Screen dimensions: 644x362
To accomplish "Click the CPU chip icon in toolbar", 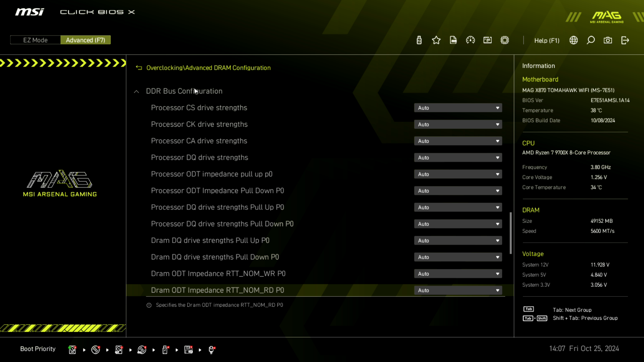I will (504, 40).
